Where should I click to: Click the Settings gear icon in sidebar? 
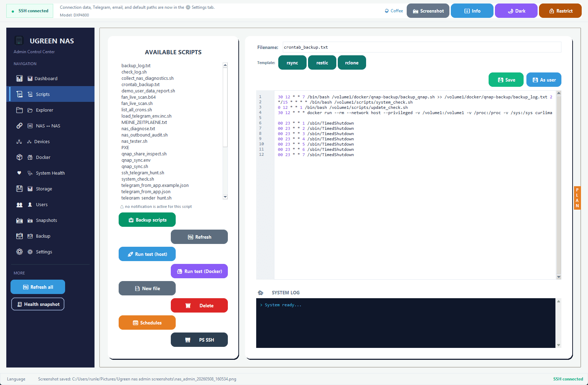pos(20,252)
